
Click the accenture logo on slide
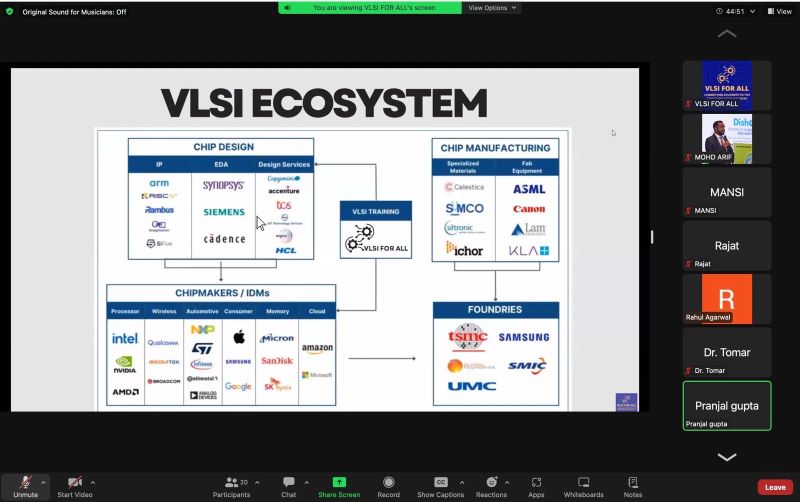(284, 191)
